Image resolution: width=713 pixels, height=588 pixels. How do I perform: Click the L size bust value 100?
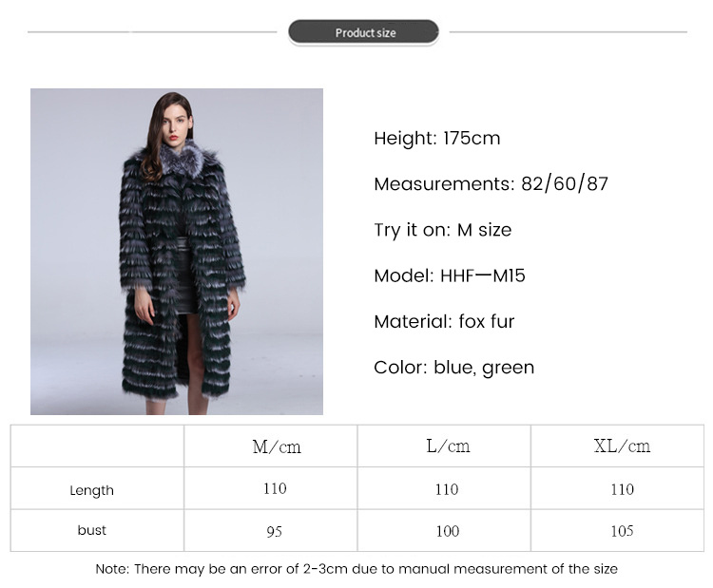tap(448, 531)
